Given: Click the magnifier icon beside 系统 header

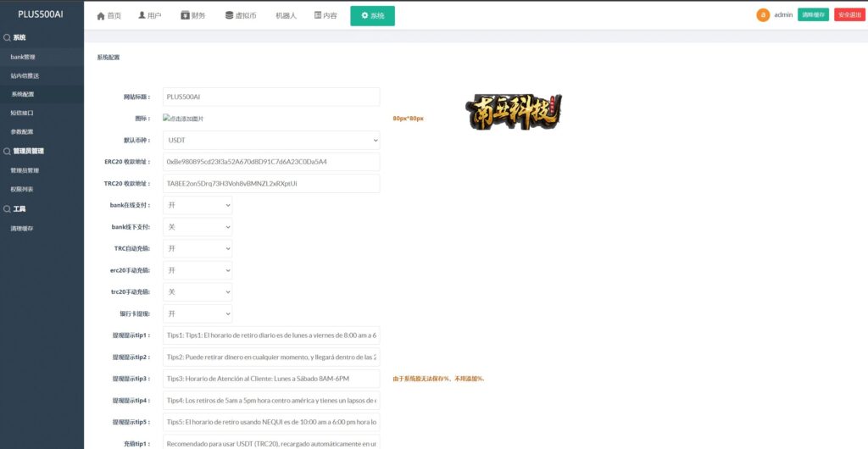Looking at the screenshot, I should point(7,37).
